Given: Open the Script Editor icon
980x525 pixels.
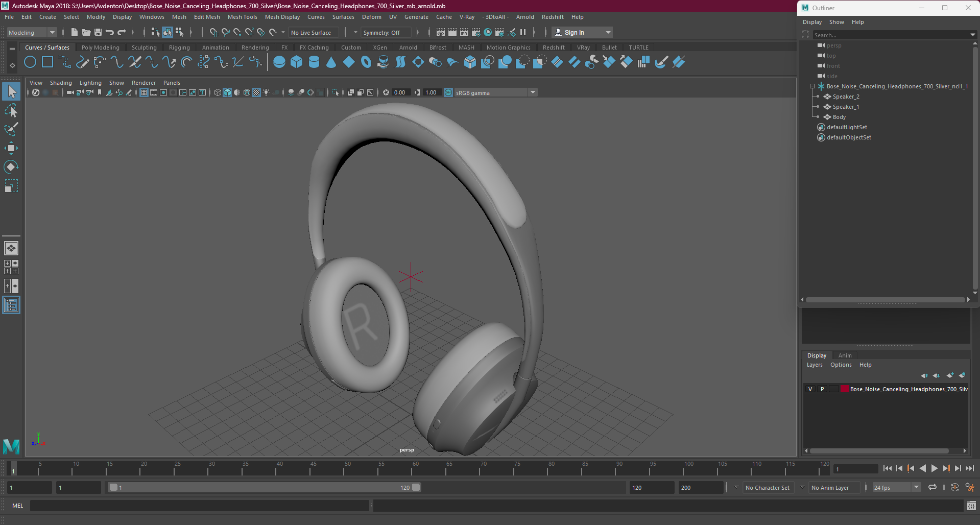Looking at the screenshot, I should 971,506.
